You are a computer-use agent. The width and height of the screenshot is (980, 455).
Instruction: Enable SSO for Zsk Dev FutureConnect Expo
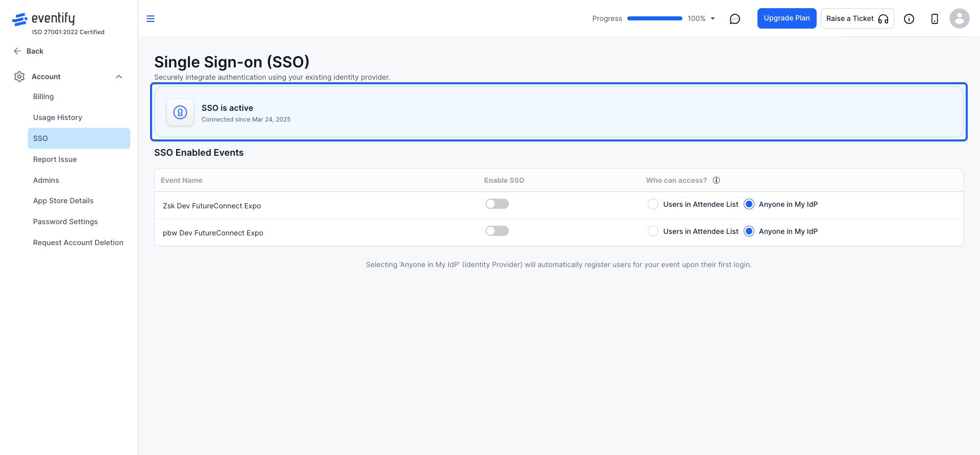pos(497,204)
